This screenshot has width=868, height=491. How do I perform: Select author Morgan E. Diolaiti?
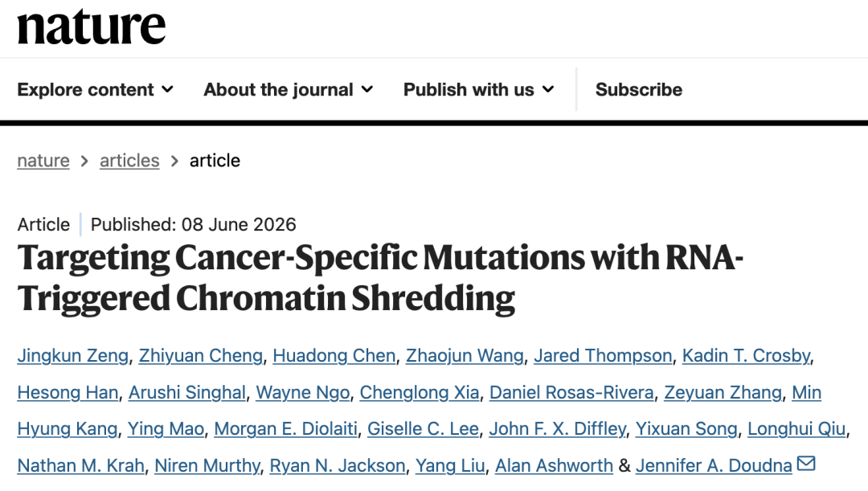285,429
